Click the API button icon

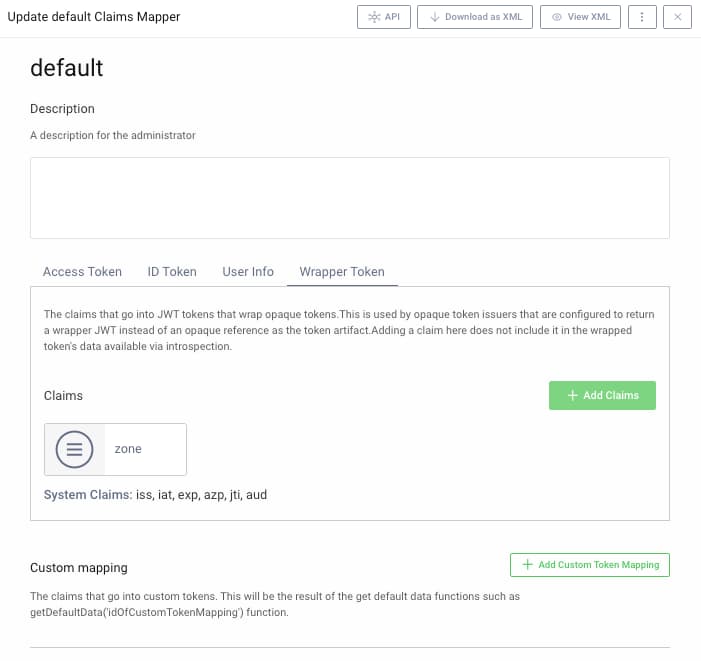tap(374, 17)
